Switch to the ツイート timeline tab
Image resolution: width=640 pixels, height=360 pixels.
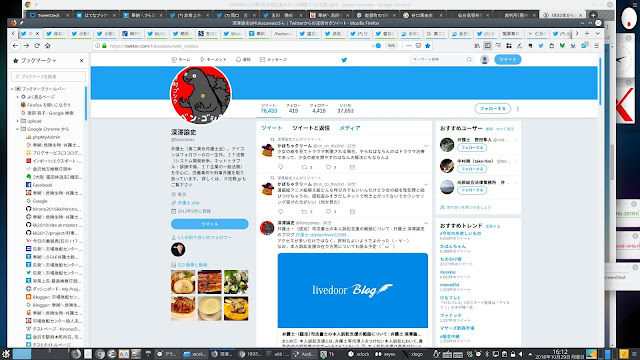[x=271, y=128]
